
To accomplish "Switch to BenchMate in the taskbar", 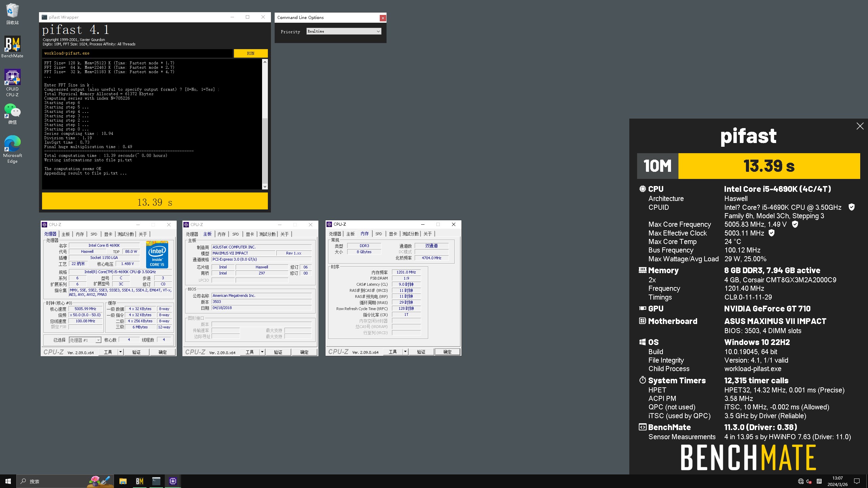I will tap(139, 481).
